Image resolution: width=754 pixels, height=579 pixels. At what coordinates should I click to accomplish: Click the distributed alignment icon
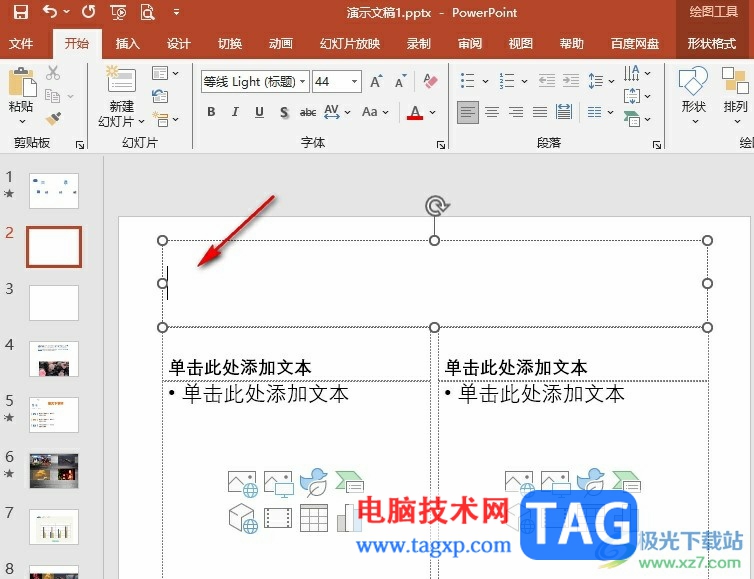(x=564, y=112)
